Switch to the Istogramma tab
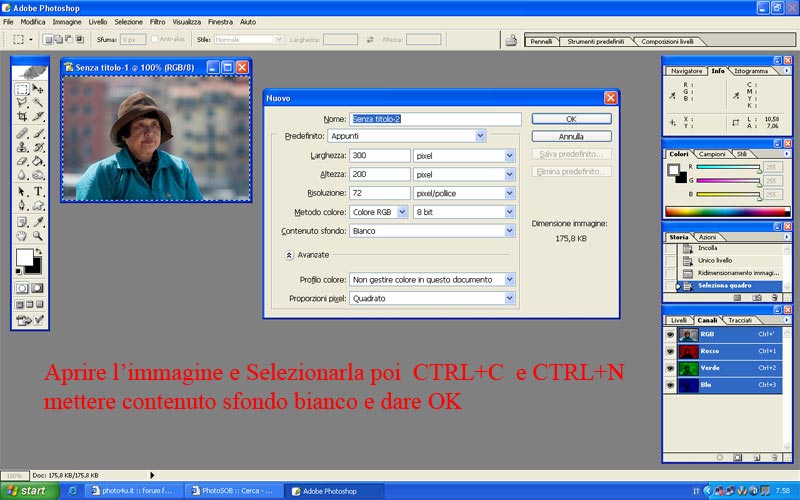The width and height of the screenshot is (800, 500). point(751,71)
